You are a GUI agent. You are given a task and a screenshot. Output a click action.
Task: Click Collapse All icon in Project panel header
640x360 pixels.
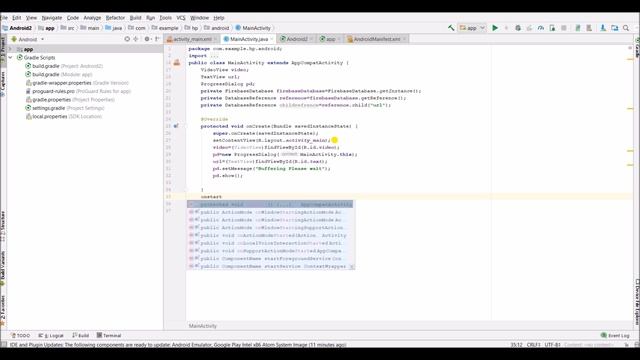click(x=136, y=39)
